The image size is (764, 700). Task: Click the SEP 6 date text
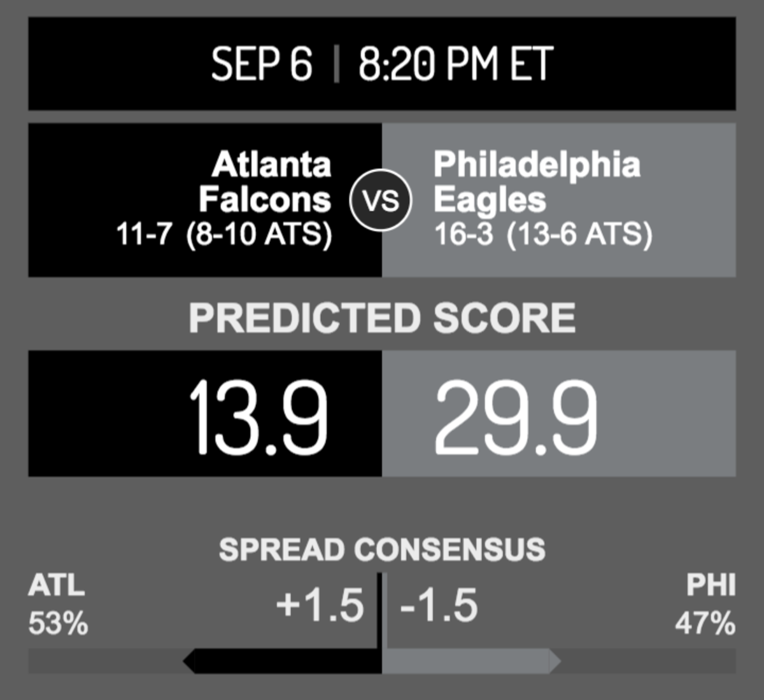pos(262,64)
